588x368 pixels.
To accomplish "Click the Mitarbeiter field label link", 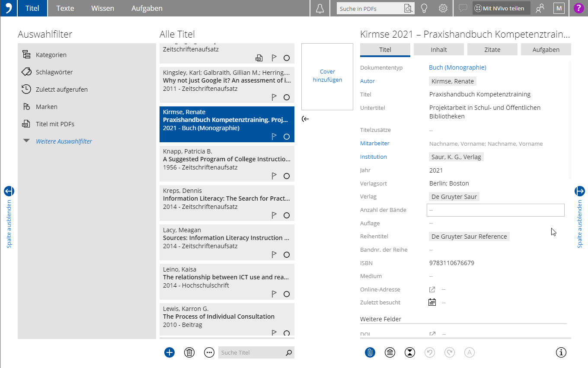I will point(375,143).
